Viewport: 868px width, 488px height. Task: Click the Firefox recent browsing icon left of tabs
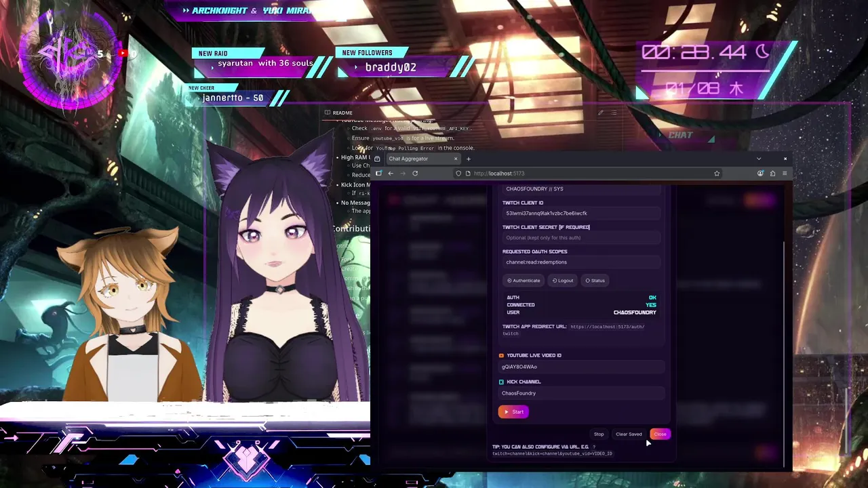(377, 159)
